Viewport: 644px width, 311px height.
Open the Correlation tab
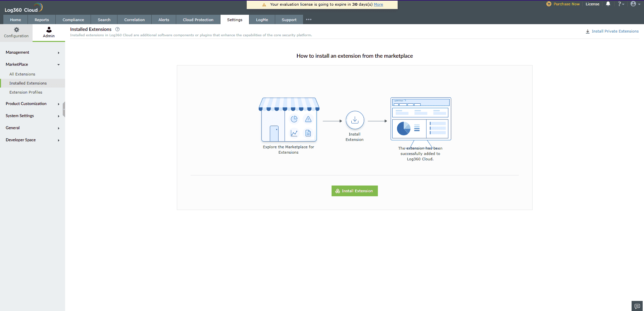tap(135, 20)
